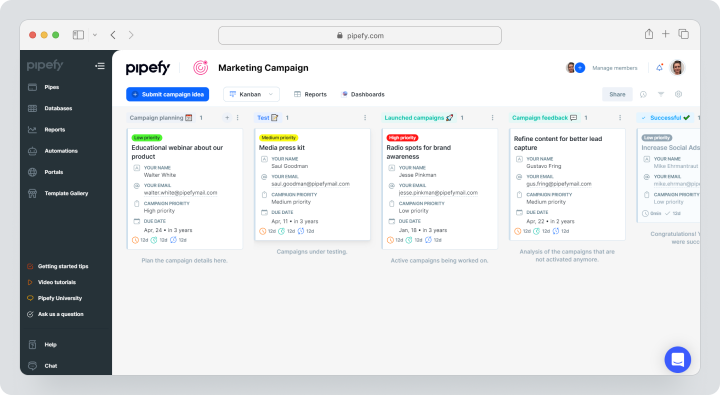
Task: Open Launched campaigns column options menu
Action: pyautogui.click(x=492, y=118)
